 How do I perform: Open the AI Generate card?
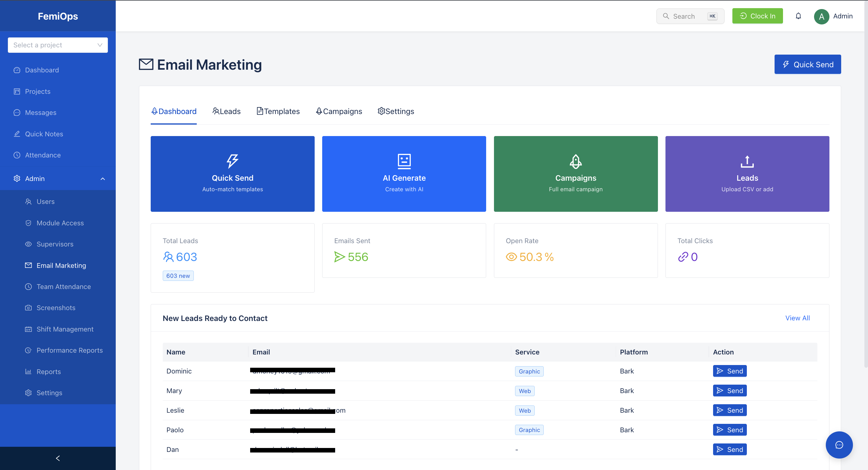coord(404,174)
